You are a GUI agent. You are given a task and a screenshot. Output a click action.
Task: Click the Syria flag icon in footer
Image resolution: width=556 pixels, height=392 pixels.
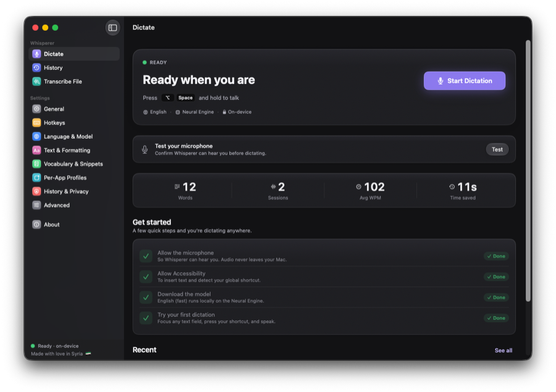click(88, 353)
